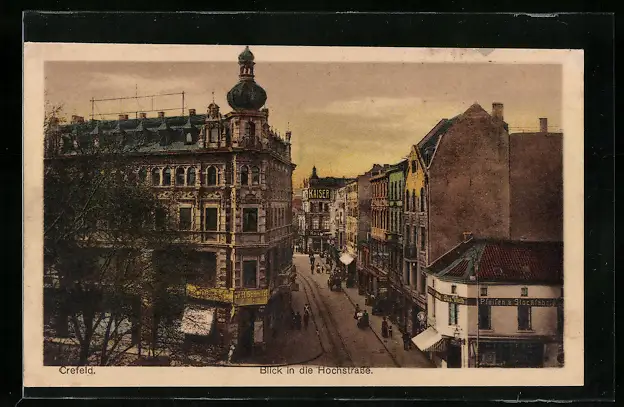Click the bare tree in the left foreground
This screenshot has height=407, width=624.
point(100,260)
